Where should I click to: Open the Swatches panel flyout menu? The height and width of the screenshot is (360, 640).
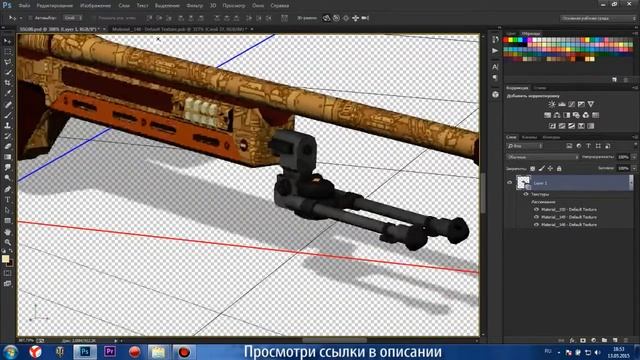[x=635, y=33]
